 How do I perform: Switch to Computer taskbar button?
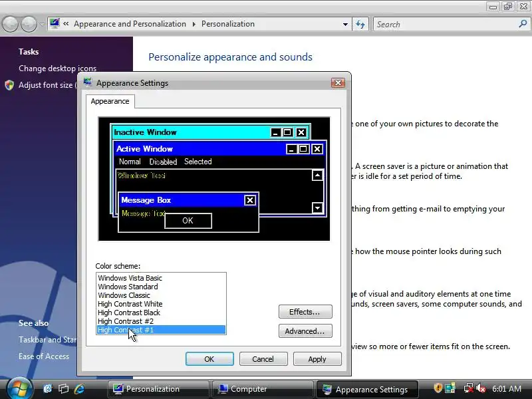pyautogui.click(x=263, y=389)
